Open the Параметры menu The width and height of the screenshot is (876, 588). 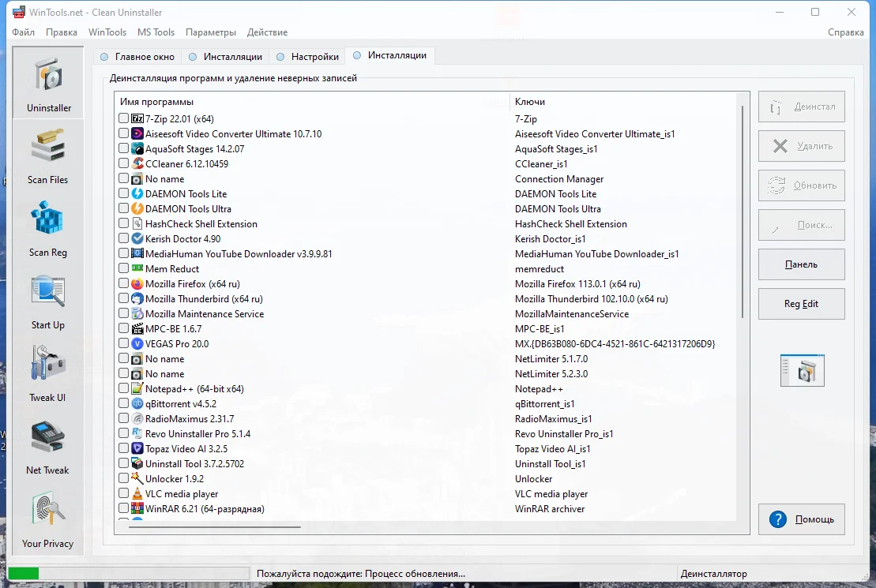click(x=211, y=32)
